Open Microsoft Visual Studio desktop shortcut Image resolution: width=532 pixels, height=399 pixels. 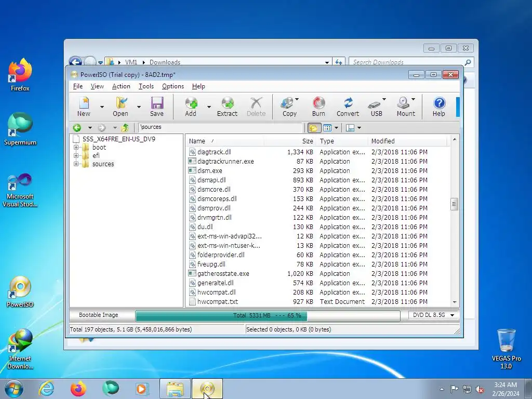pyautogui.click(x=20, y=190)
